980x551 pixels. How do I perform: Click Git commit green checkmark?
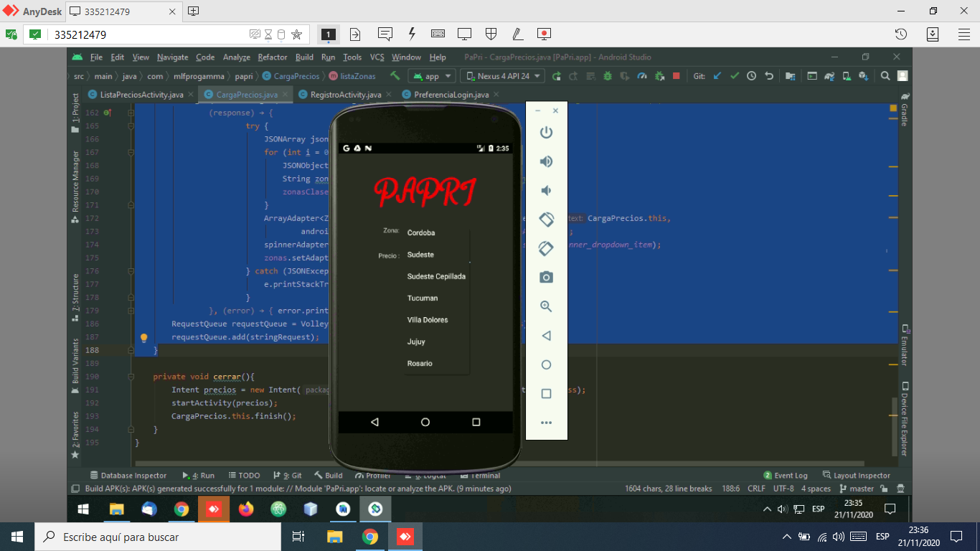pos(734,75)
